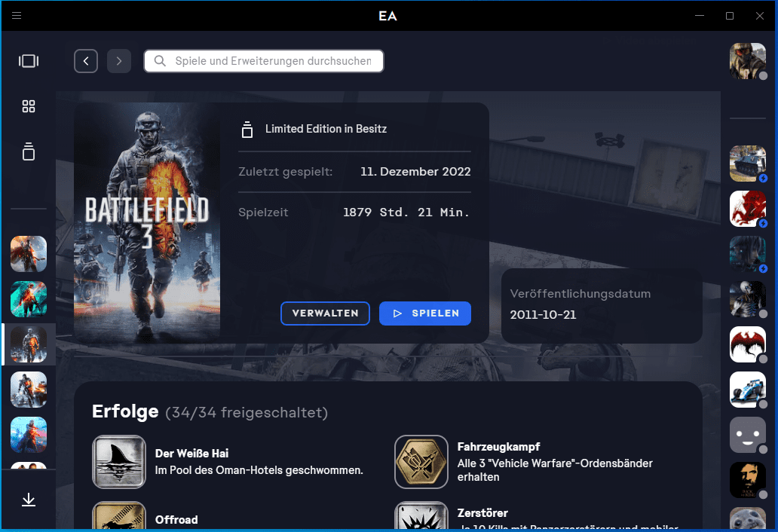778x532 pixels.
Task: Select Battlefield V game icon in sidebar
Action: pyautogui.click(x=29, y=435)
